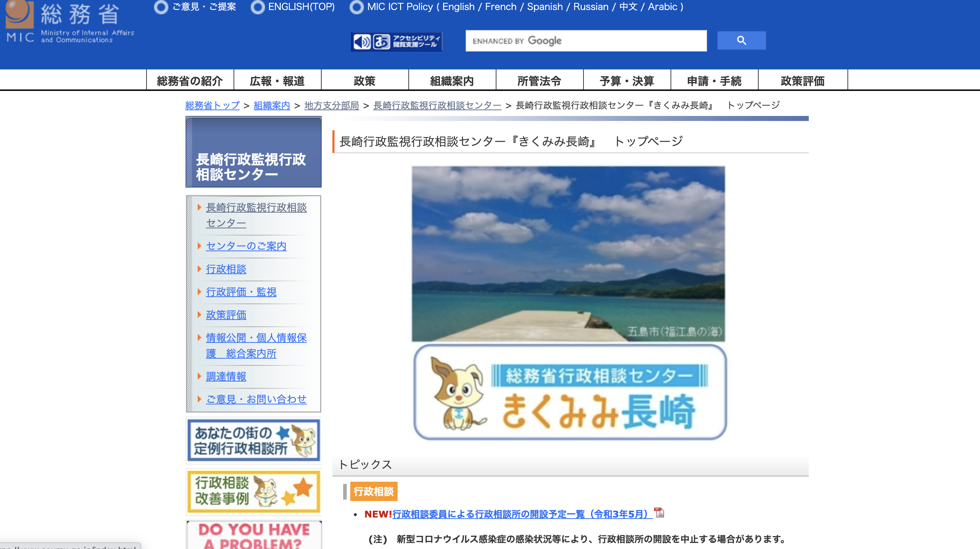Open the 政策 navigation menu
980x549 pixels.
365,81
